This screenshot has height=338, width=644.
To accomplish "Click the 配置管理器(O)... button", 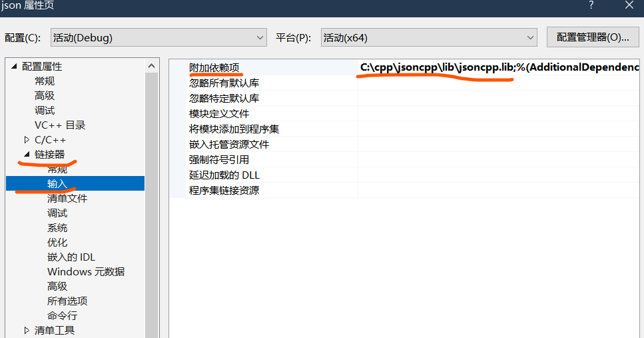I will (593, 37).
